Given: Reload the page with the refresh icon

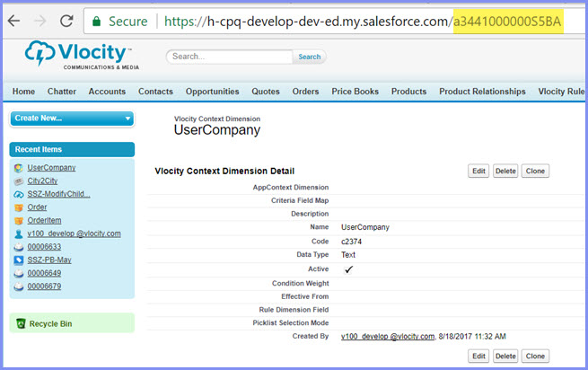Looking at the screenshot, I should tap(66, 21).
